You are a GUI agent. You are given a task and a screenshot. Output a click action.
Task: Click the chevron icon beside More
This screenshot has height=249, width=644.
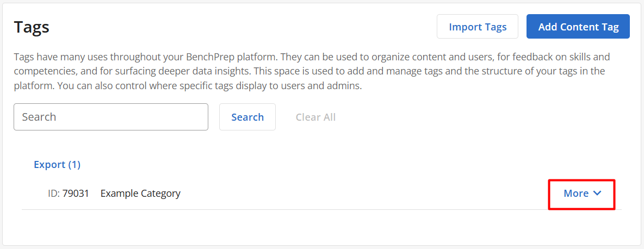click(x=598, y=193)
